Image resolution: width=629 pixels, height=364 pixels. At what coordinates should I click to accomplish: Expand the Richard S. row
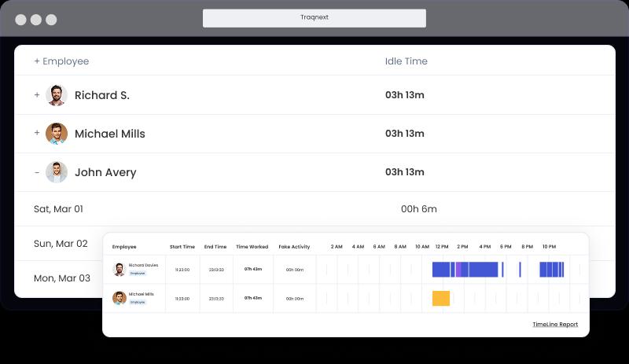coord(36,95)
